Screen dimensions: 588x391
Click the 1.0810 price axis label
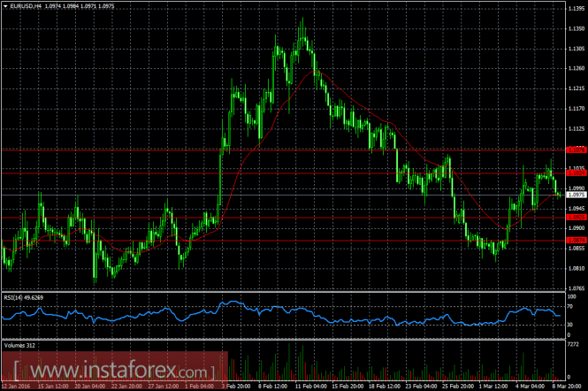pyautogui.click(x=577, y=268)
